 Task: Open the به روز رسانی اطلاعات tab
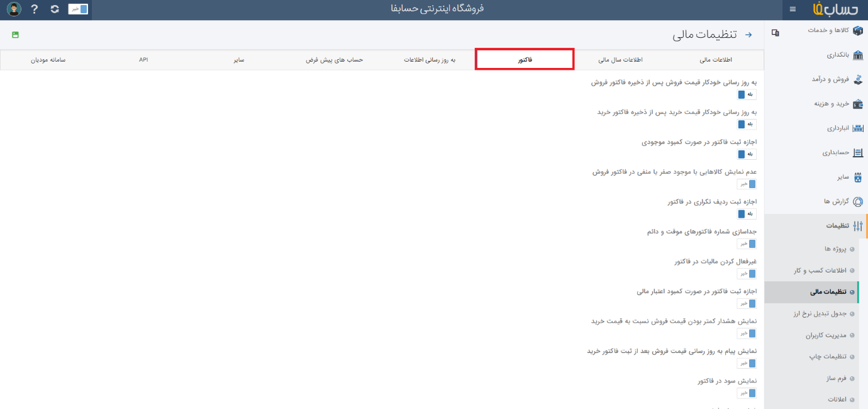(x=430, y=60)
